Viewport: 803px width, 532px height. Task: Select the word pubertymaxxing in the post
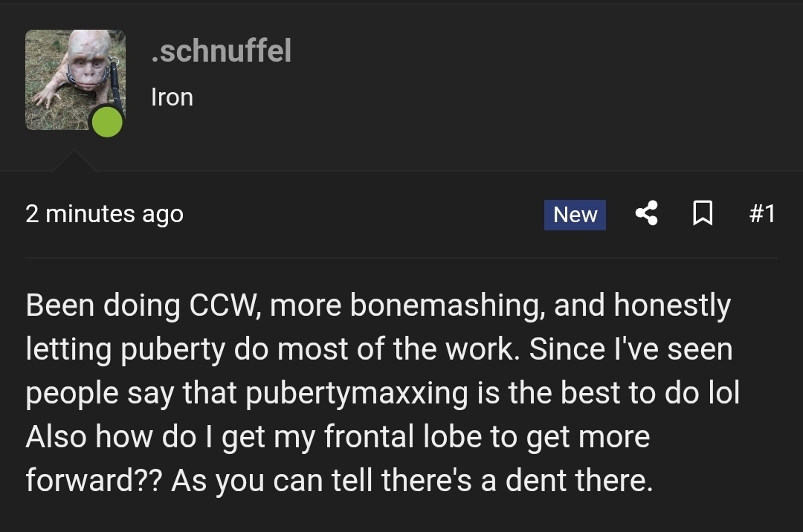coord(356,393)
